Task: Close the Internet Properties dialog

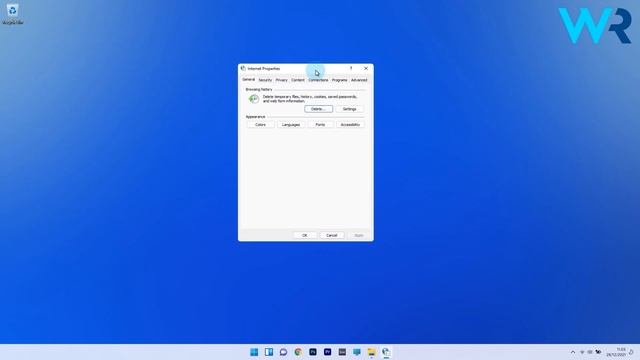Action: (x=366, y=69)
